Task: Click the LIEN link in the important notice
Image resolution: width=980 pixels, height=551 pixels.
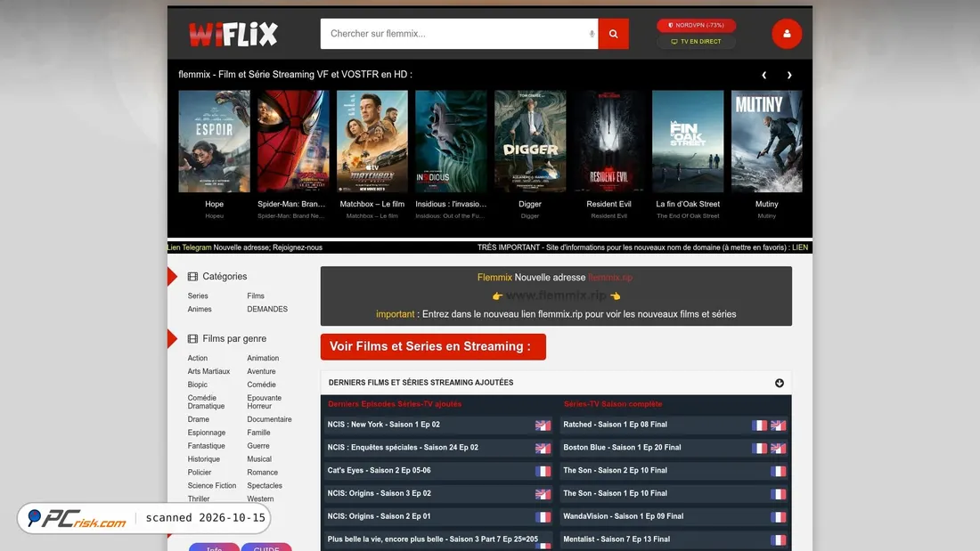Action: point(800,247)
